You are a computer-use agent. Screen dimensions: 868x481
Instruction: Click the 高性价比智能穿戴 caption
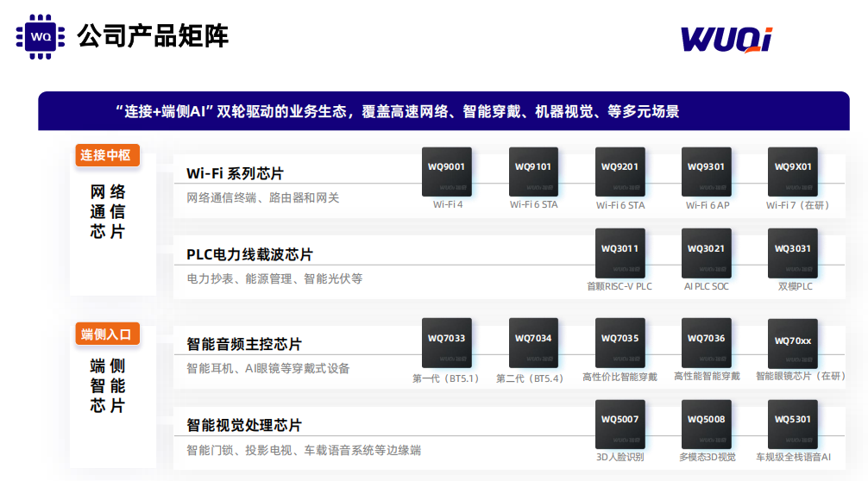click(620, 377)
